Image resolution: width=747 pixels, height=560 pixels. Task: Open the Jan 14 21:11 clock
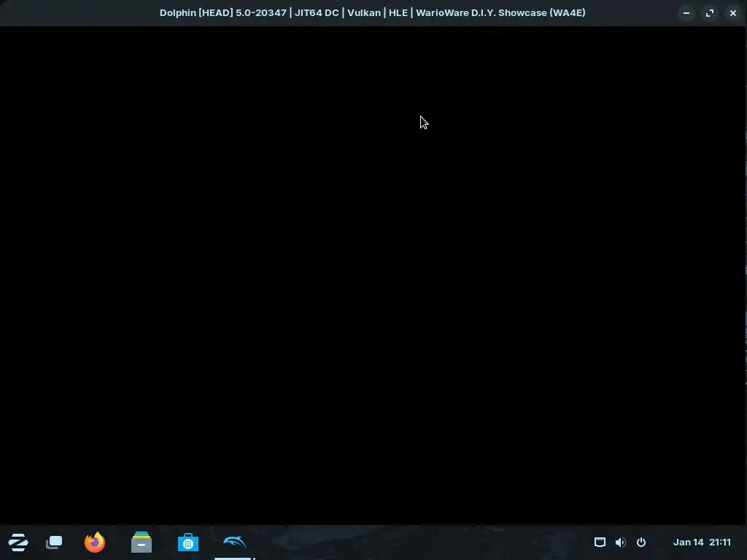pyautogui.click(x=702, y=542)
